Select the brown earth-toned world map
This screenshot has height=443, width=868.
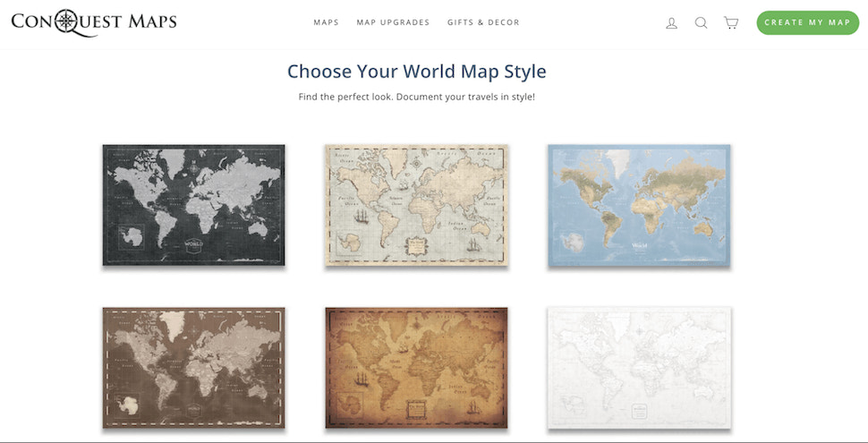pyautogui.click(x=194, y=368)
